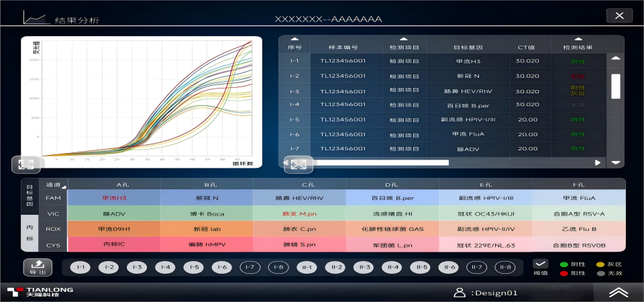Toggle sample well II-1

pyautogui.click(x=307, y=267)
